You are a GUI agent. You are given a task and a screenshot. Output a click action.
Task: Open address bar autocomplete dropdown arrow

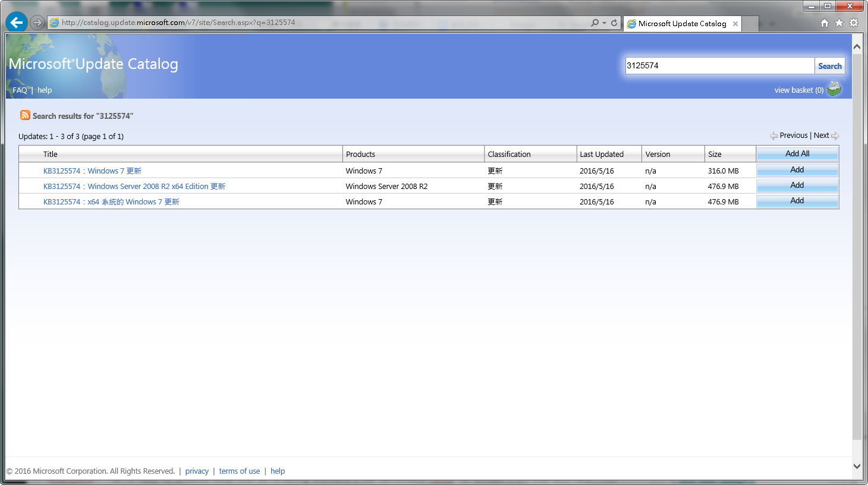click(x=604, y=23)
